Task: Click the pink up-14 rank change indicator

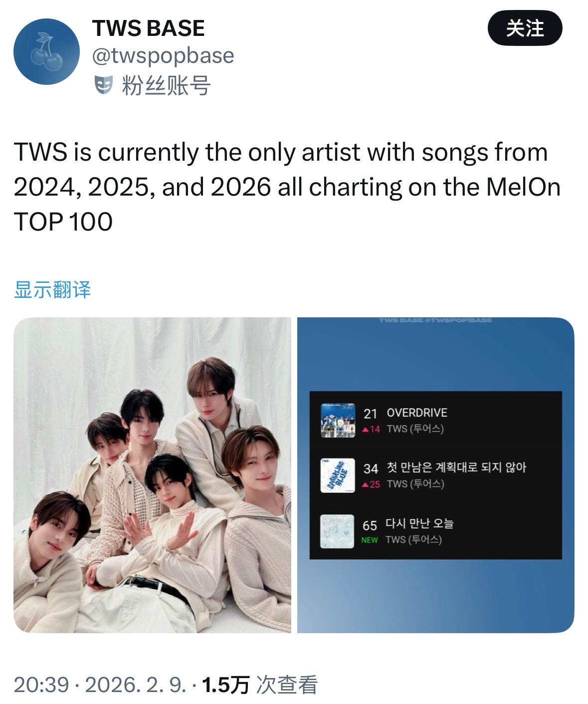Action: pyautogui.click(x=371, y=429)
